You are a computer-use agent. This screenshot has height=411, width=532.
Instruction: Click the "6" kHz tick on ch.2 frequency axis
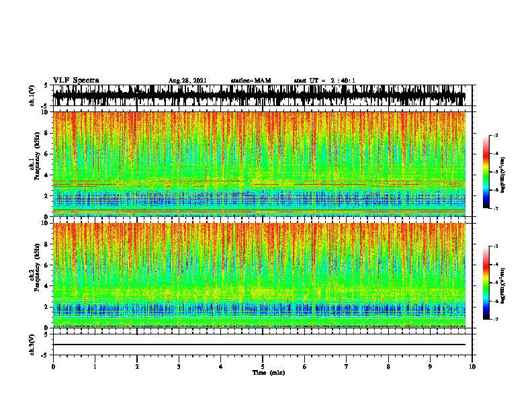tap(48, 265)
